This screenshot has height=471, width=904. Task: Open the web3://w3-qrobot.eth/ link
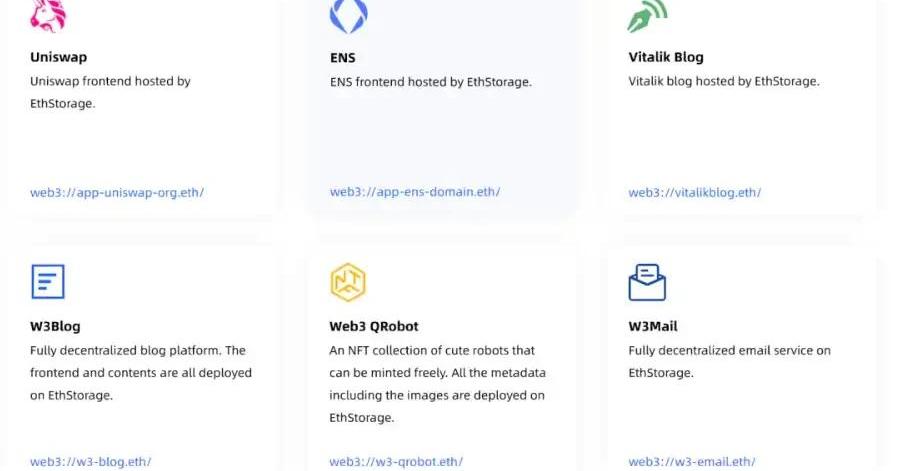point(397,462)
